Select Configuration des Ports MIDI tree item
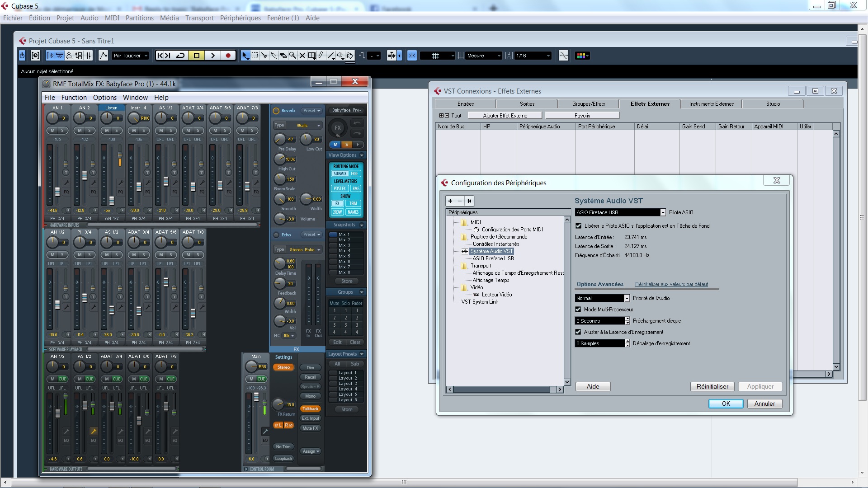 pos(512,230)
